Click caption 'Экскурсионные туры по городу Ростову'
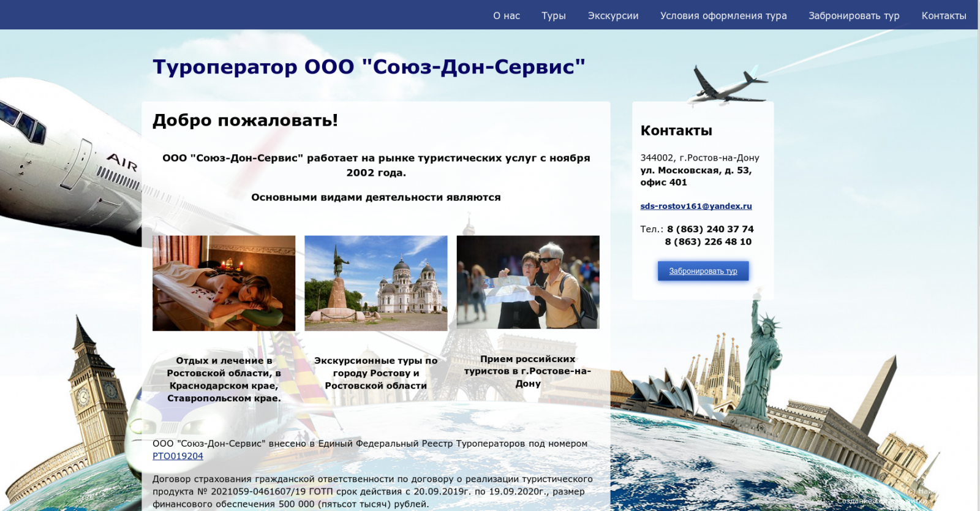This screenshot has width=980, height=511. (x=376, y=373)
